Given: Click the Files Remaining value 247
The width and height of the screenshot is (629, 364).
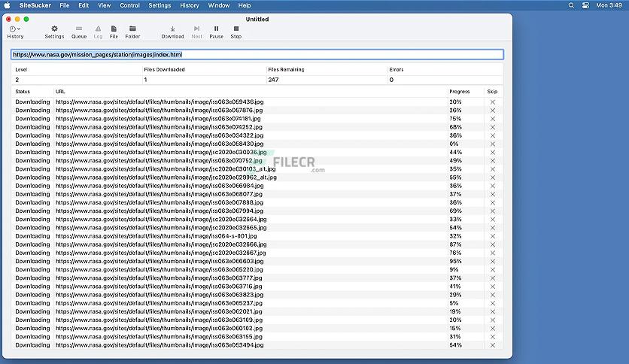Looking at the screenshot, I should click(x=273, y=80).
